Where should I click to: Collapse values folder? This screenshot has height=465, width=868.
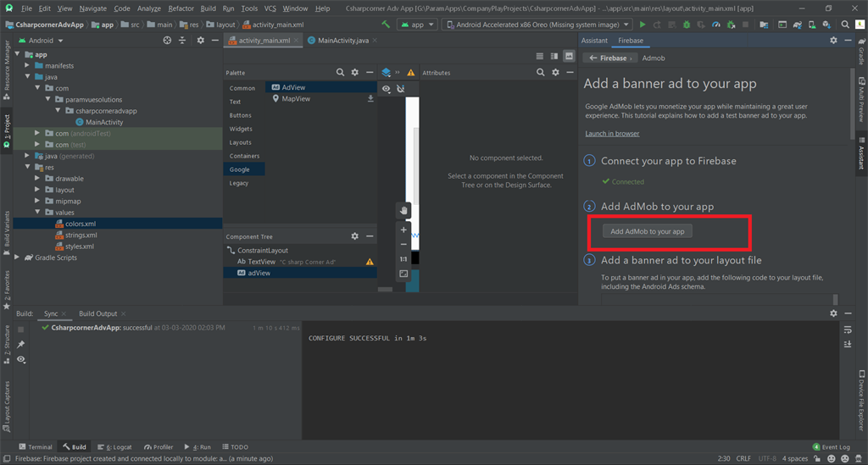click(37, 213)
